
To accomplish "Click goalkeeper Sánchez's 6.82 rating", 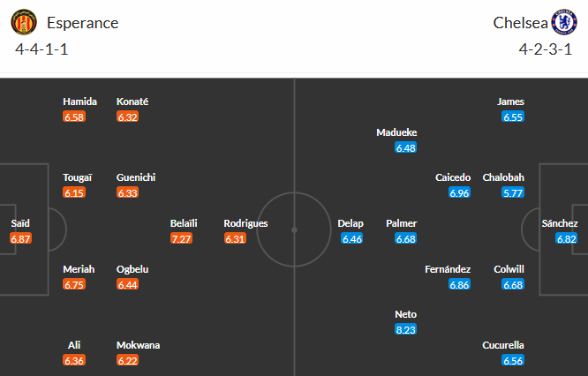I will point(567,238).
